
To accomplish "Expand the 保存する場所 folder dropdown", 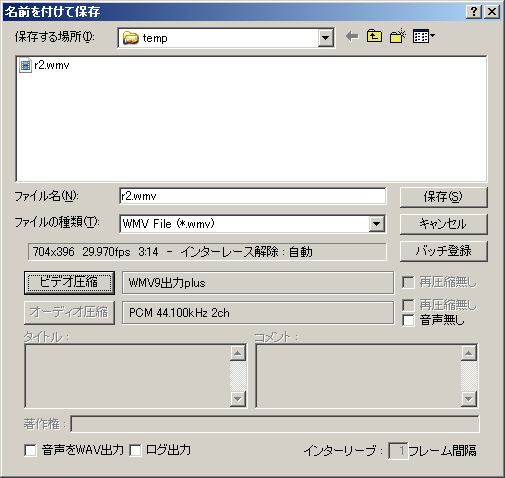I will 325,38.
